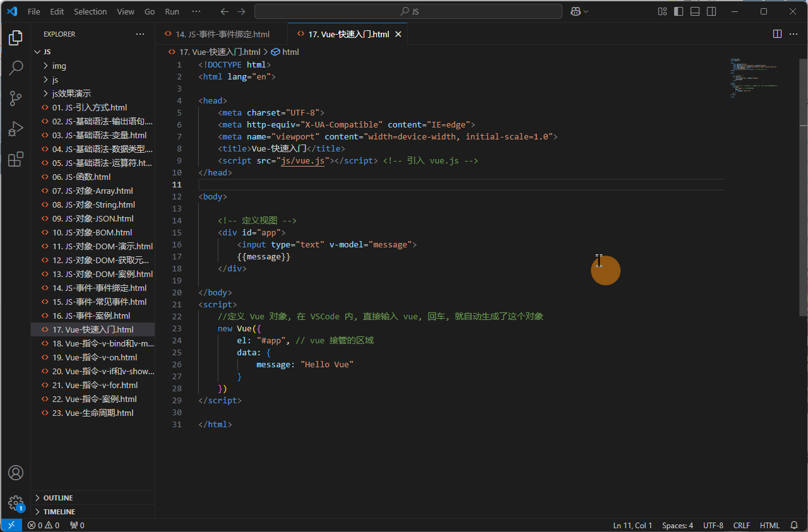Open the Search view in activity bar
This screenshot has width=808, height=532.
tap(16, 68)
